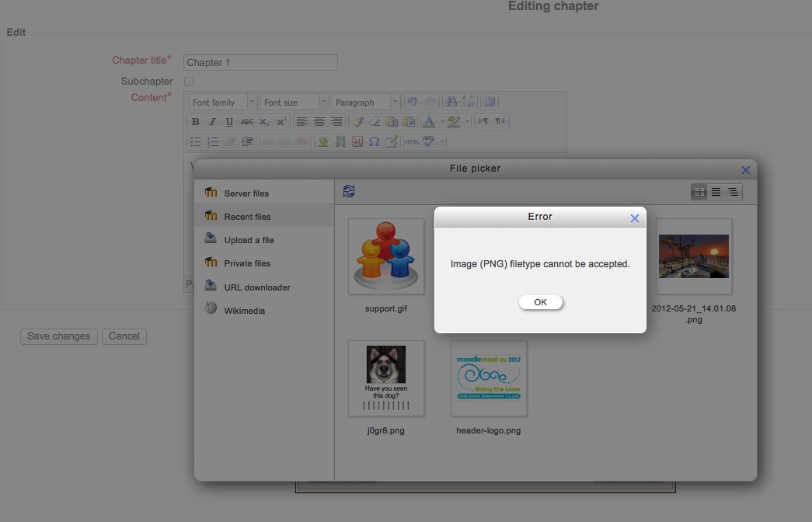The image size is (812, 522).
Task: Open Private files repository
Action: point(264,263)
